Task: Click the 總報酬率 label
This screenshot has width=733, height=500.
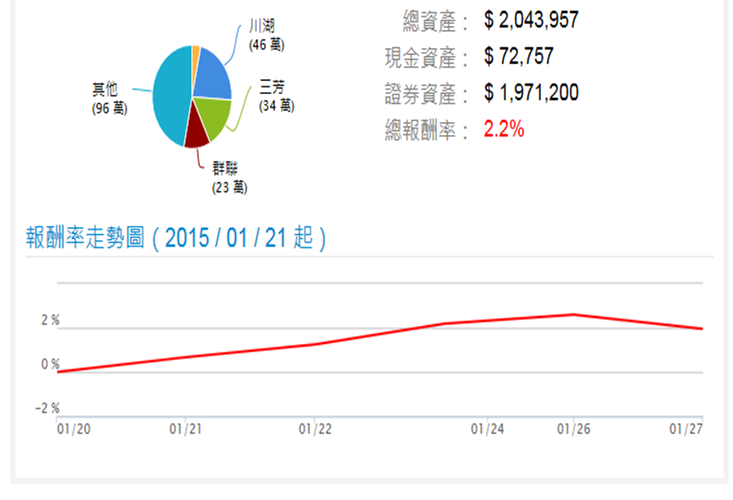Action: click(x=426, y=130)
